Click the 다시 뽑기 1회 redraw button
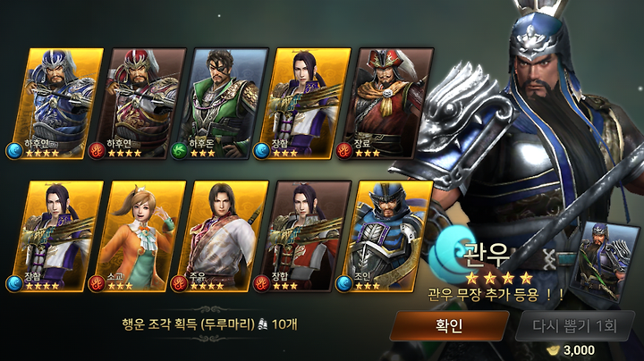Screen dimensions: 644x361 [575, 326]
